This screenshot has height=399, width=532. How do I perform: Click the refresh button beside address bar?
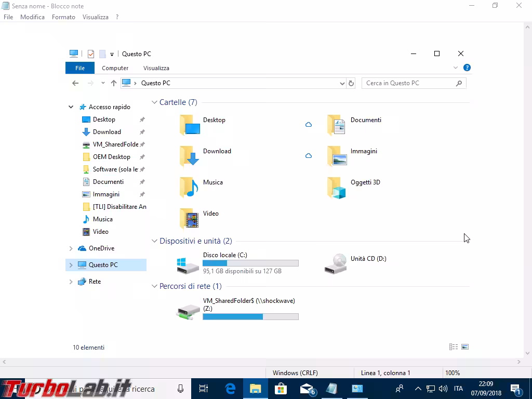point(351,83)
